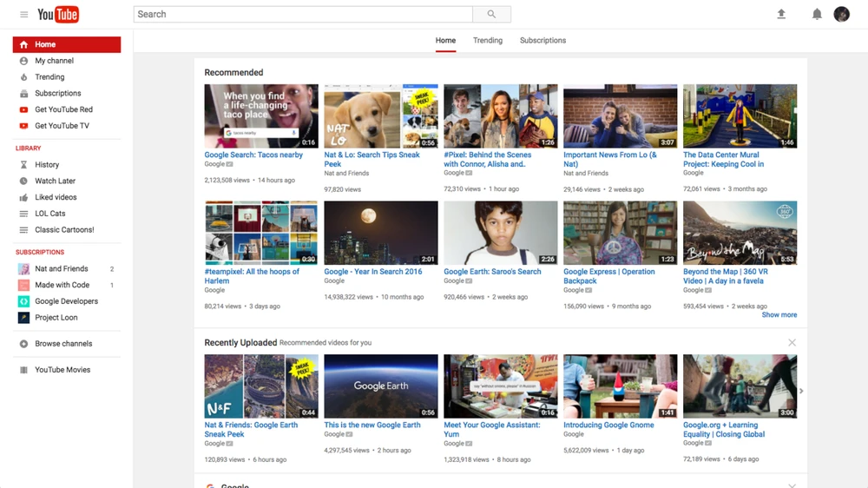Open the upload video arrow icon
The image size is (868, 488).
click(x=781, y=14)
